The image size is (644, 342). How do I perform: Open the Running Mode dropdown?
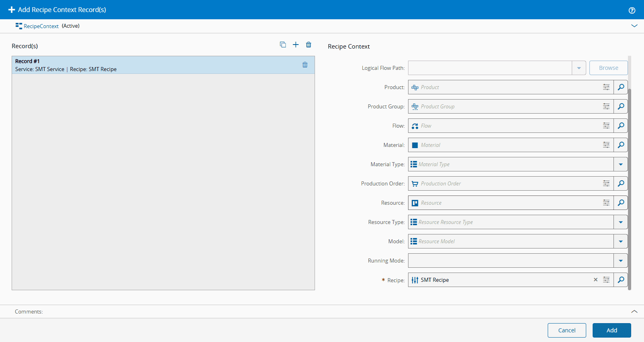[621, 261]
